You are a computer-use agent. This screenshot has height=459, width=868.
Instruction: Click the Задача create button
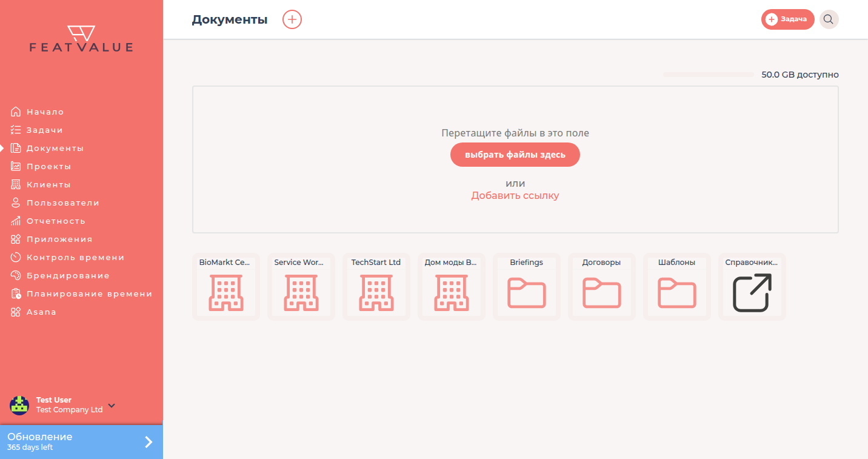pos(787,19)
